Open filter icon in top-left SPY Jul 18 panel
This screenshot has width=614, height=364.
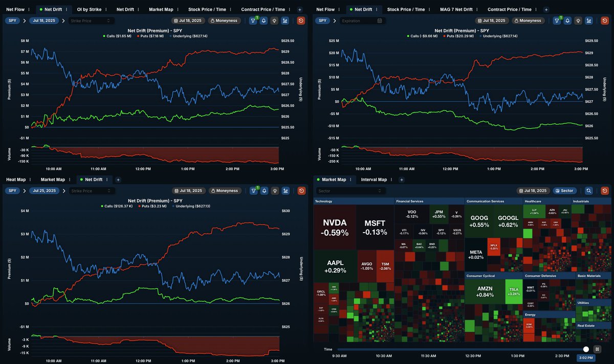pos(253,21)
